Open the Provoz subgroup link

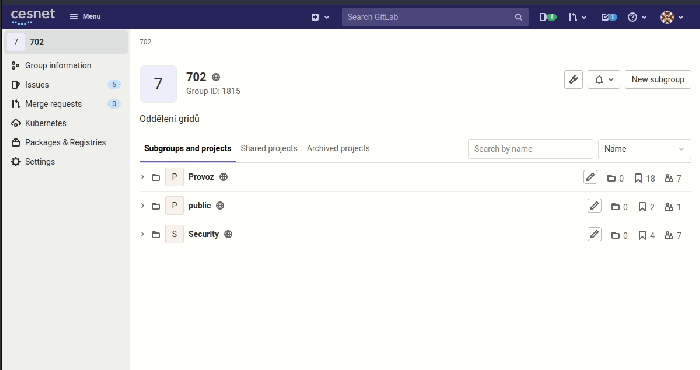click(x=201, y=177)
